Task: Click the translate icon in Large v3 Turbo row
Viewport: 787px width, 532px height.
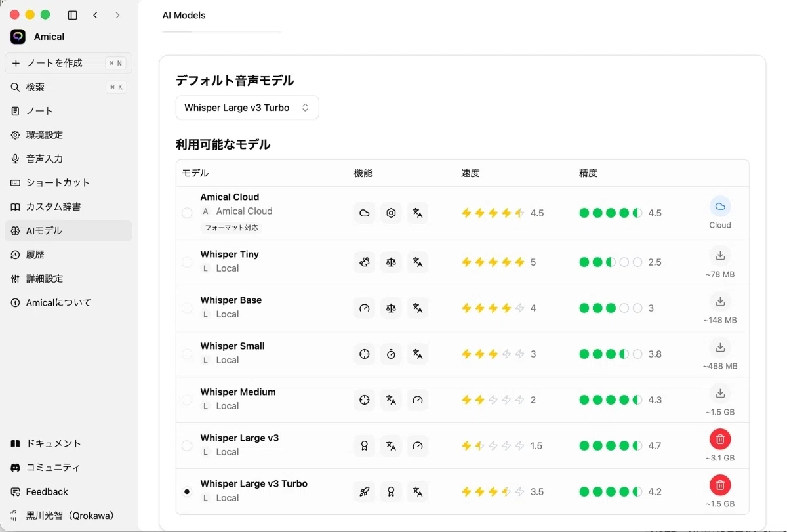Action: tap(418, 491)
